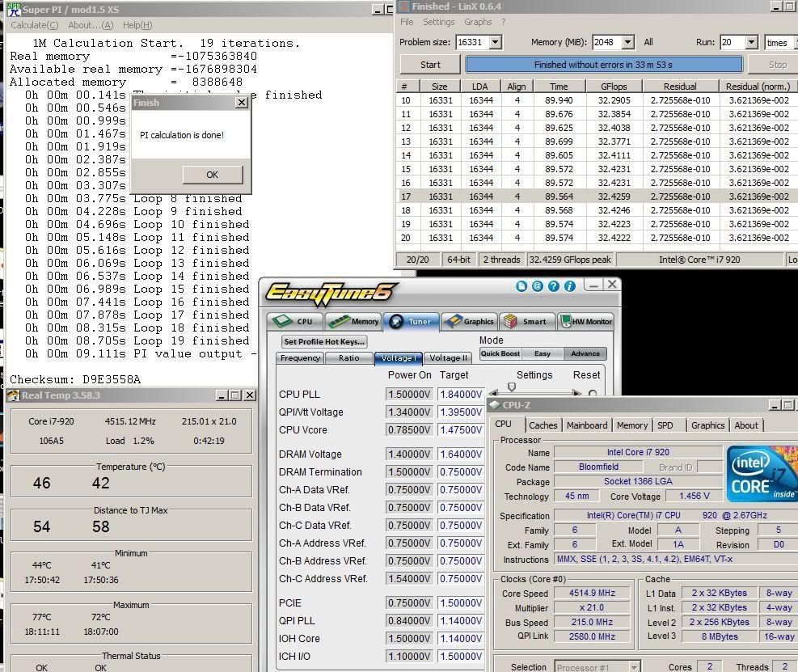Open EasyTune6 help question mark icon

coord(554,286)
